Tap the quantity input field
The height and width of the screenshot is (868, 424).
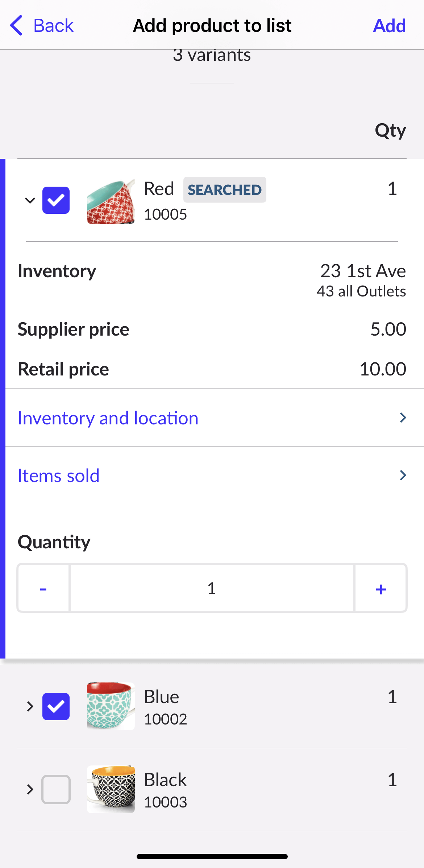point(212,588)
